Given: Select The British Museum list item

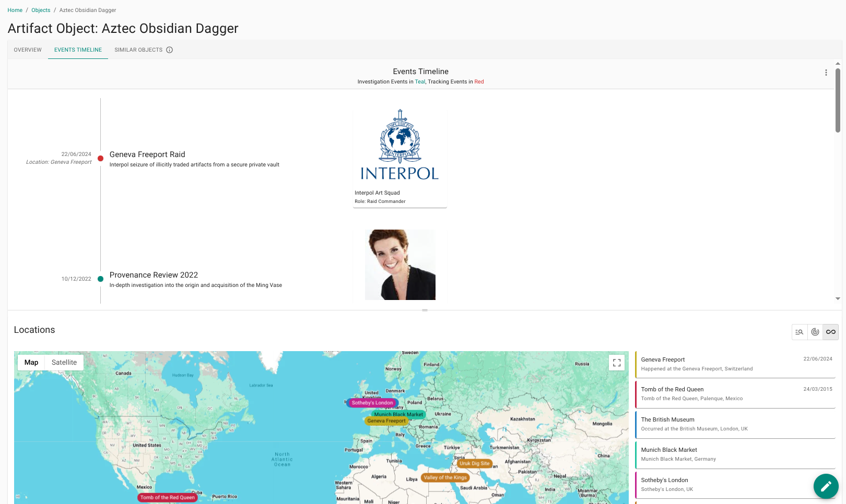Looking at the screenshot, I should [x=735, y=425].
